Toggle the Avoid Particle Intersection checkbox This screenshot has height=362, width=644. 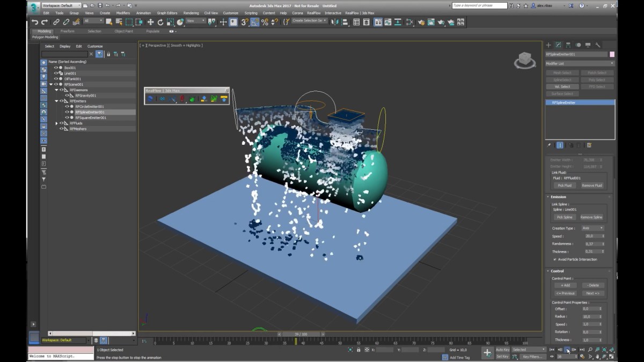556,259
